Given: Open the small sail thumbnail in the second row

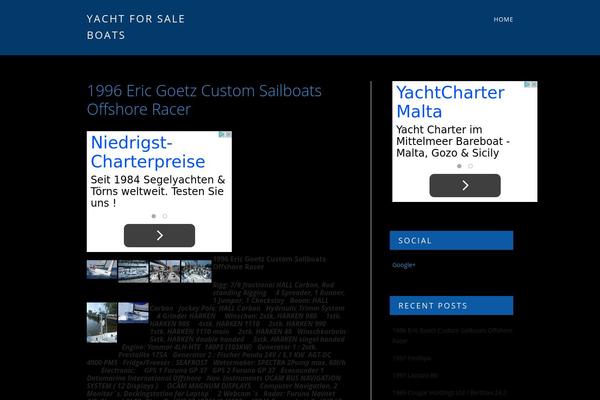Looking at the screenshot, I should click(133, 313).
